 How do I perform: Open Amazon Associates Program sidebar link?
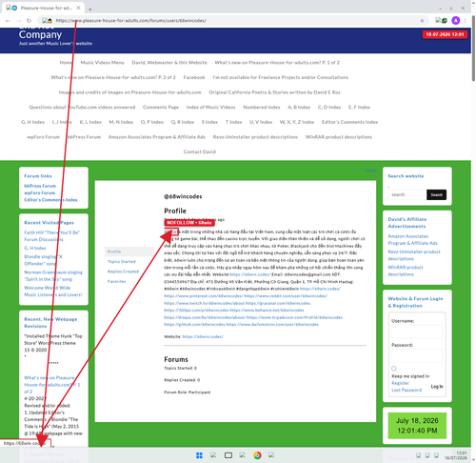click(412, 240)
